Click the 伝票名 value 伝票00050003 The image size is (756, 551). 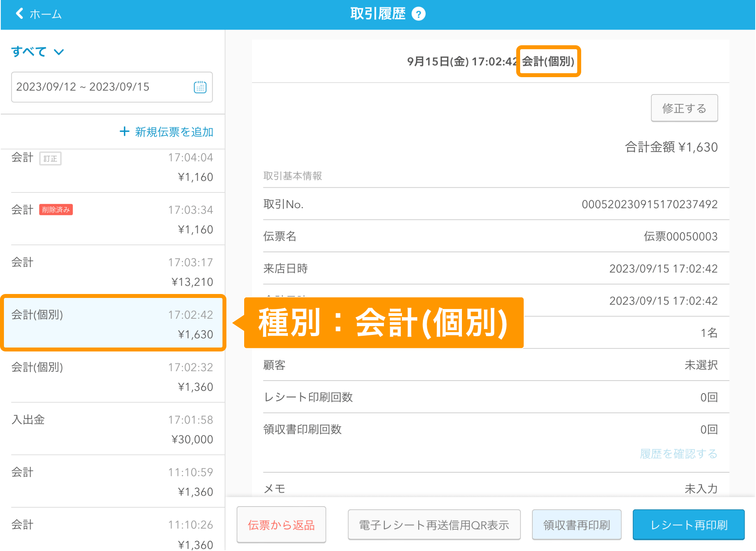coord(680,237)
